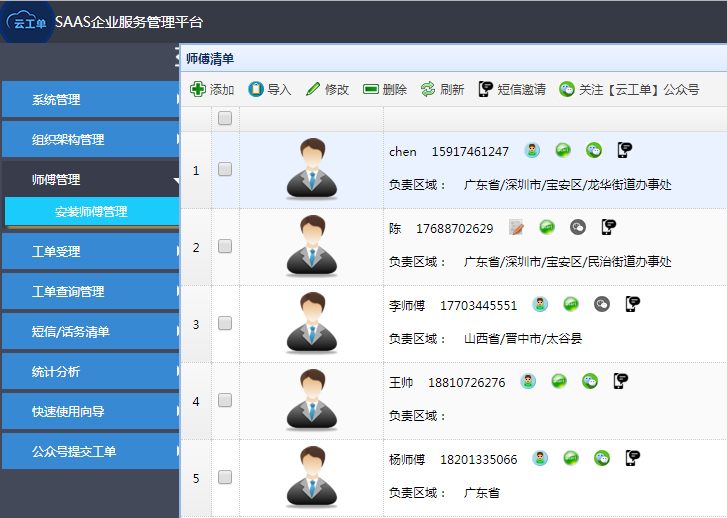Click the 删除 (delete) toolbar button
This screenshot has width=727, height=518.
click(x=385, y=89)
